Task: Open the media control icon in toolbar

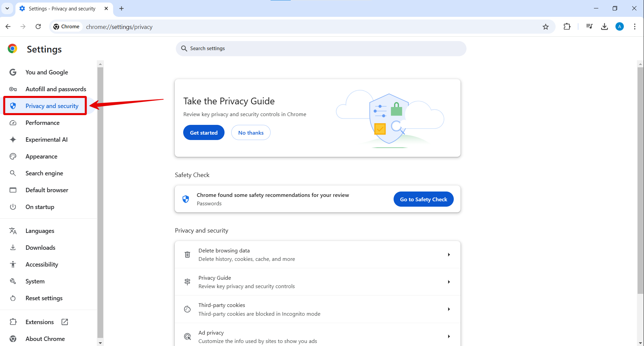Action: 589,27
